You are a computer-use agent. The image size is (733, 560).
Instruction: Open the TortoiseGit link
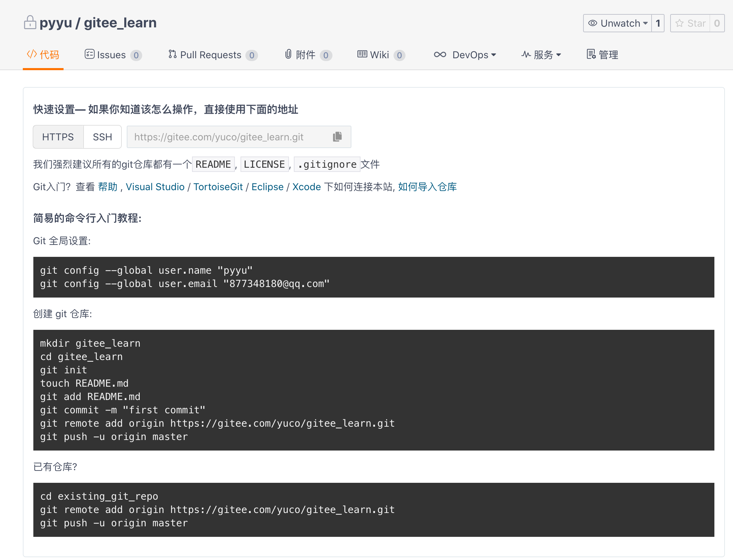pyautogui.click(x=218, y=187)
